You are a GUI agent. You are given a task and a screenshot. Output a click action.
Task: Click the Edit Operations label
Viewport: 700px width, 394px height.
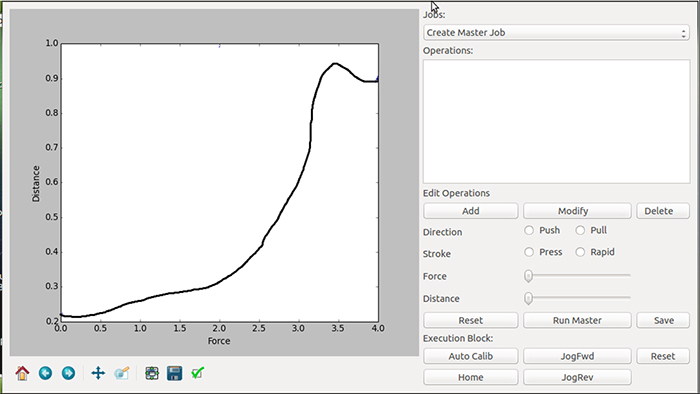[456, 193]
